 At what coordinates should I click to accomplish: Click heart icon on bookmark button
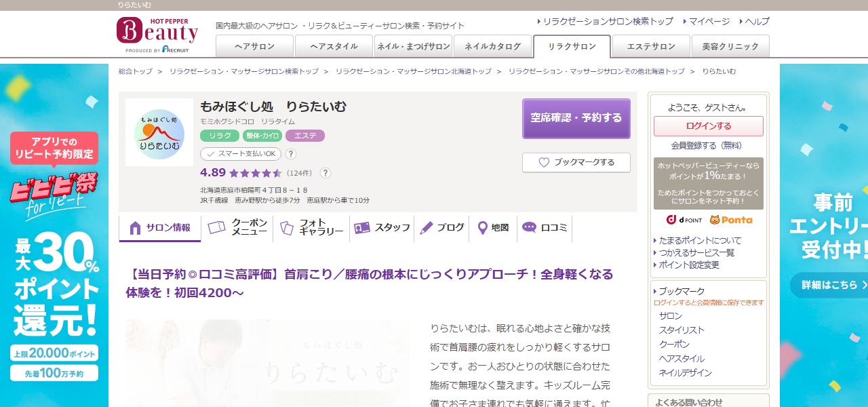(x=544, y=163)
